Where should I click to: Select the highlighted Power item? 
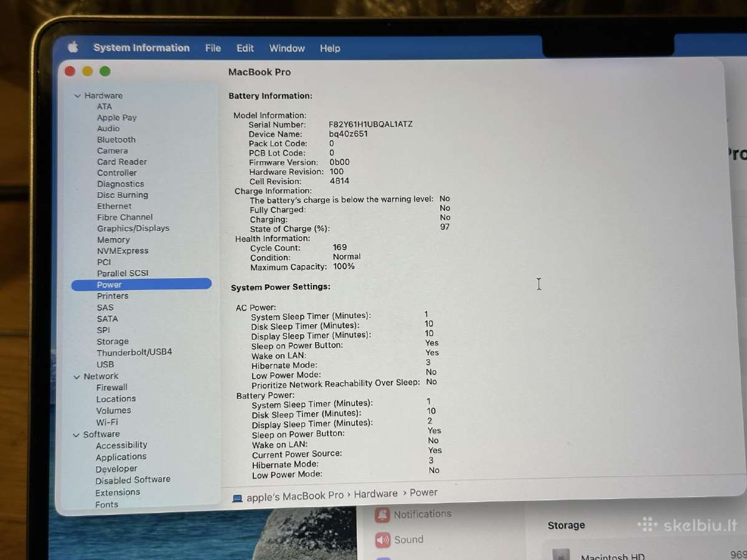coord(141,284)
